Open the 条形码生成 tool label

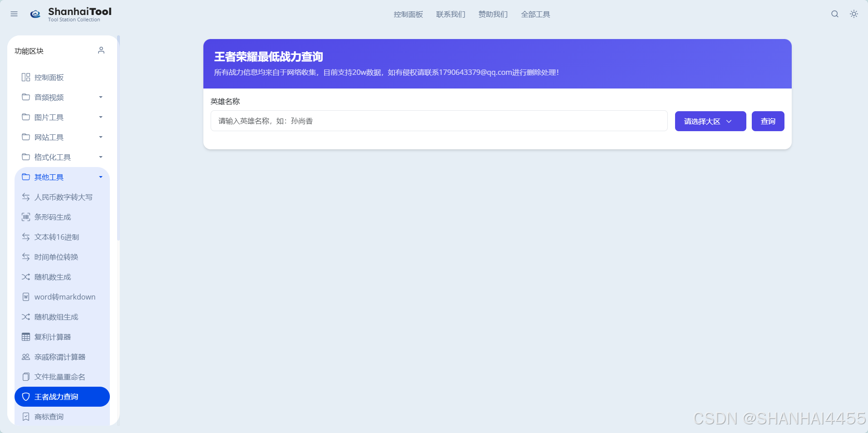click(53, 217)
